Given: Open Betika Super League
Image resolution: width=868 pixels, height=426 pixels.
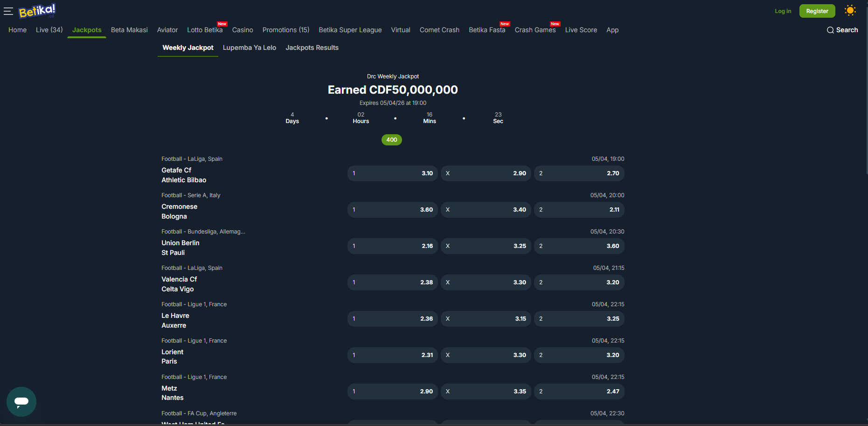Looking at the screenshot, I should pyautogui.click(x=350, y=30).
